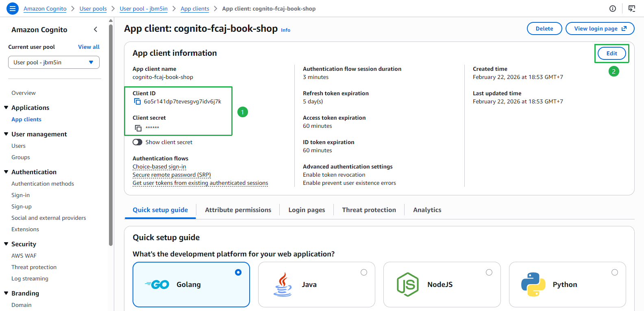Open Users in the sidebar

point(18,146)
